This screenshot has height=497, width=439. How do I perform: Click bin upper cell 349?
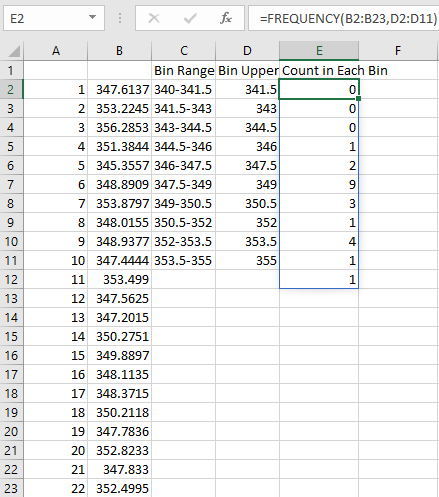click(x=248, y=184)
